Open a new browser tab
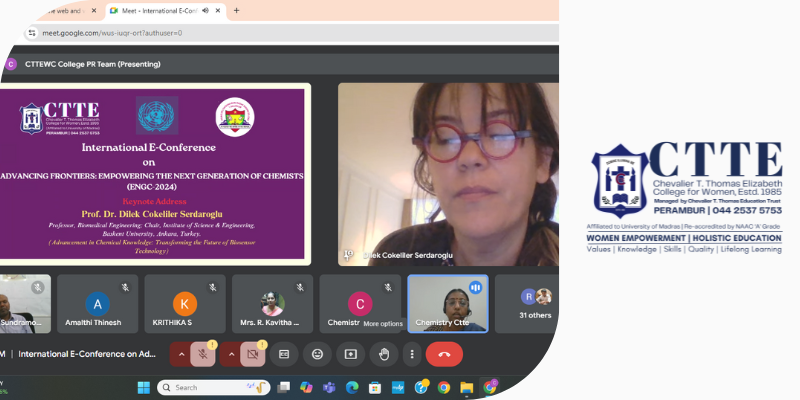 click(x=236, y=11)
